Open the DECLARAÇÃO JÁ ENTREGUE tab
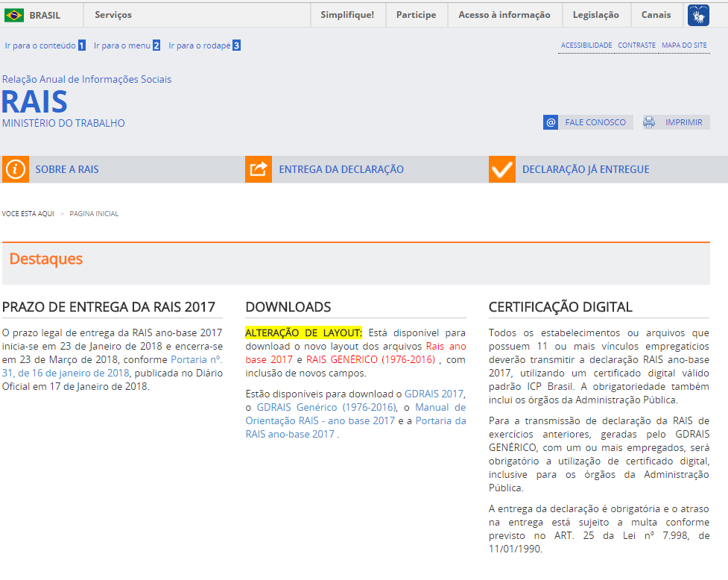728x580 pixels. (586, 169)
